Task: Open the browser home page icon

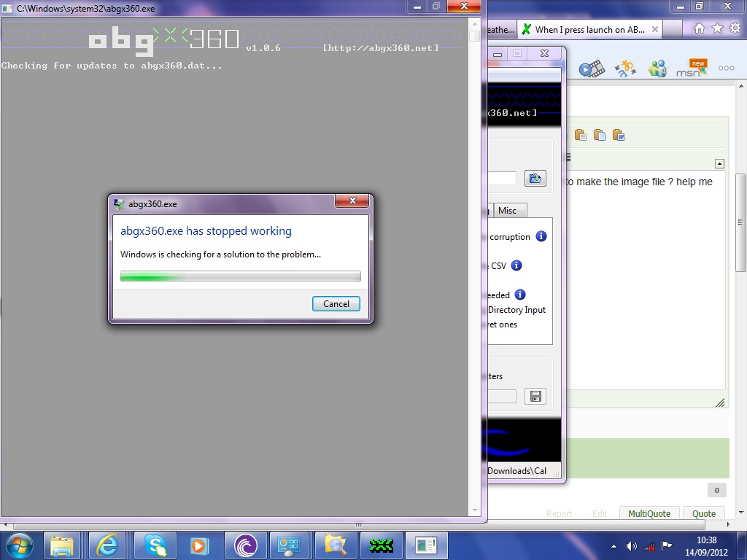Action: pyautogui.click(x=699, y=28)
